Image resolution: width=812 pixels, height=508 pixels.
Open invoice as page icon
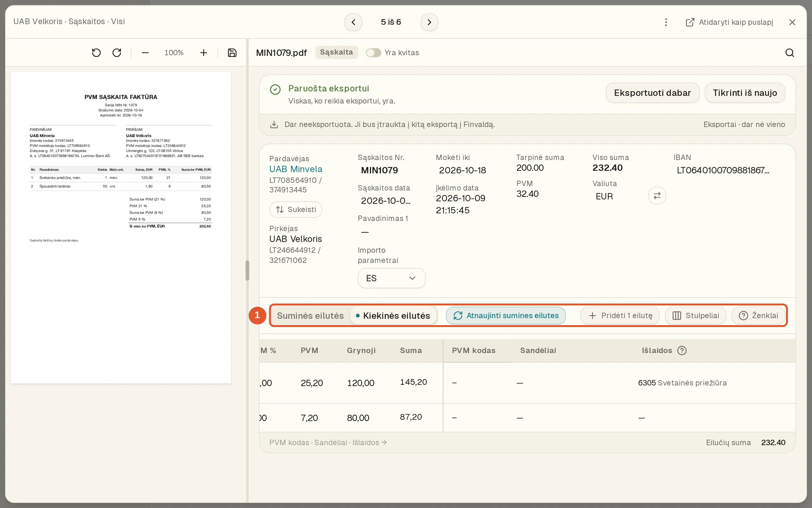[690, 22]
